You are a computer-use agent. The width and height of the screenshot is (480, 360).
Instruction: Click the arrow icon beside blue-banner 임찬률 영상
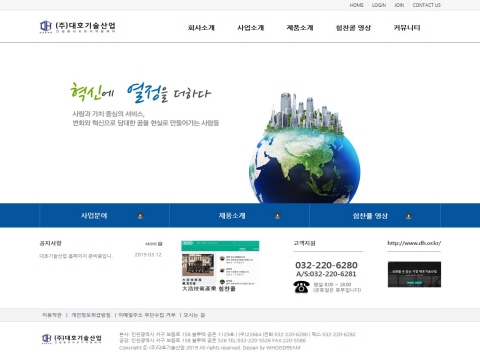408,216
